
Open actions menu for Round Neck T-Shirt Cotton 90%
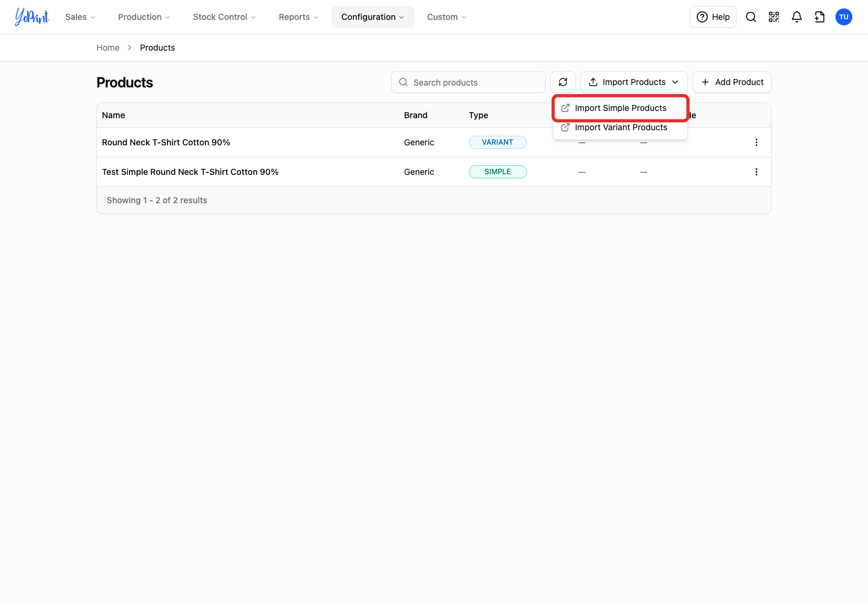756,142
